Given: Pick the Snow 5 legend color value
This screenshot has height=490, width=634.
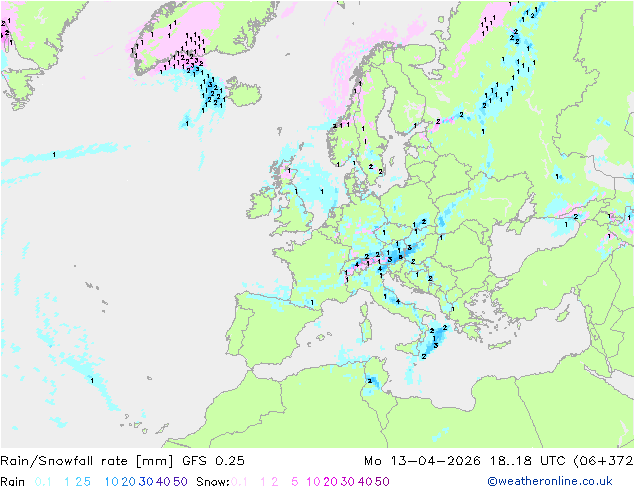Looking at the screenshot, I should point(294,482).
